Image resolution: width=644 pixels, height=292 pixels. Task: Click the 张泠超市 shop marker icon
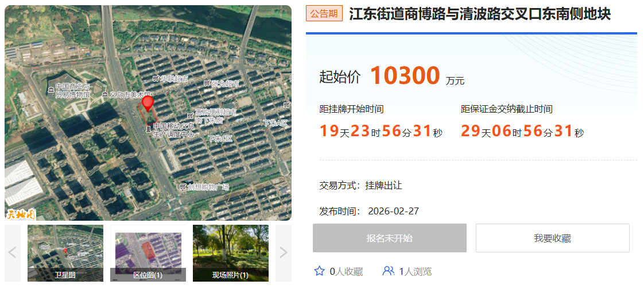tap(207, 83)
